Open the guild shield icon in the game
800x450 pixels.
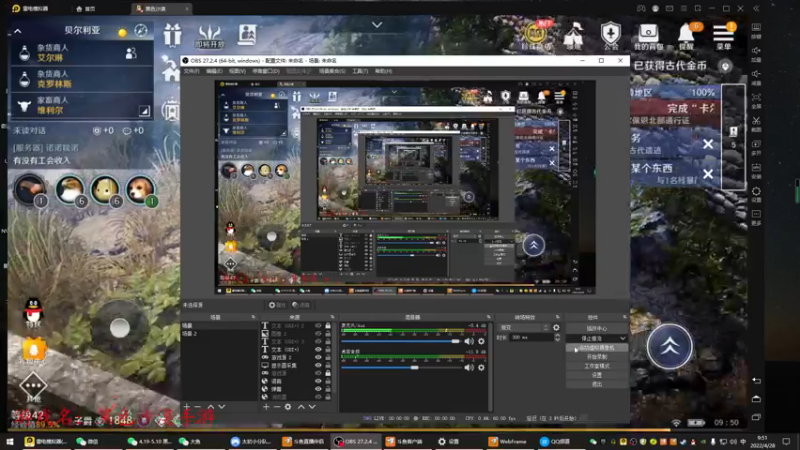(x=610, y=34)
